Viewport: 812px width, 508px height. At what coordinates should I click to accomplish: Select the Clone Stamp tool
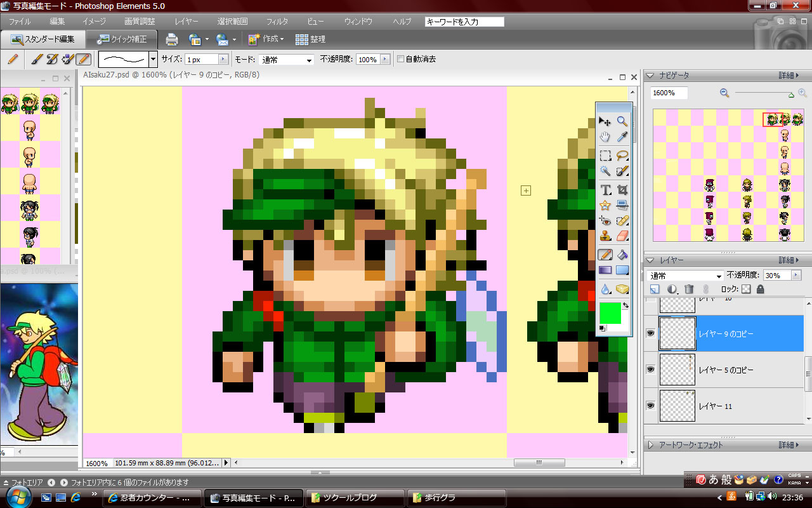[605, 236]
